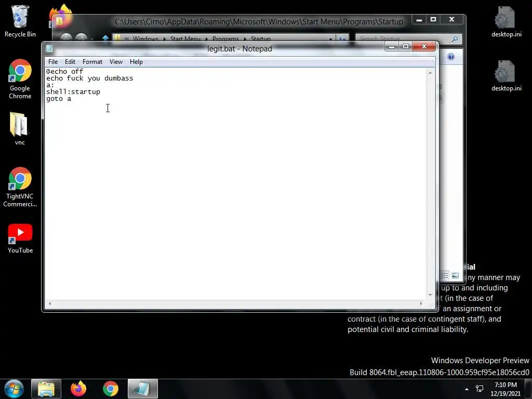Close the Startup Explorer window

coord(451,20)
